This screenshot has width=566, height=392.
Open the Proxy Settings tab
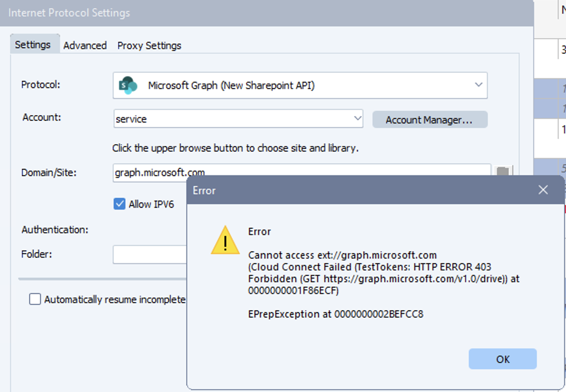[x=149, y=45]
